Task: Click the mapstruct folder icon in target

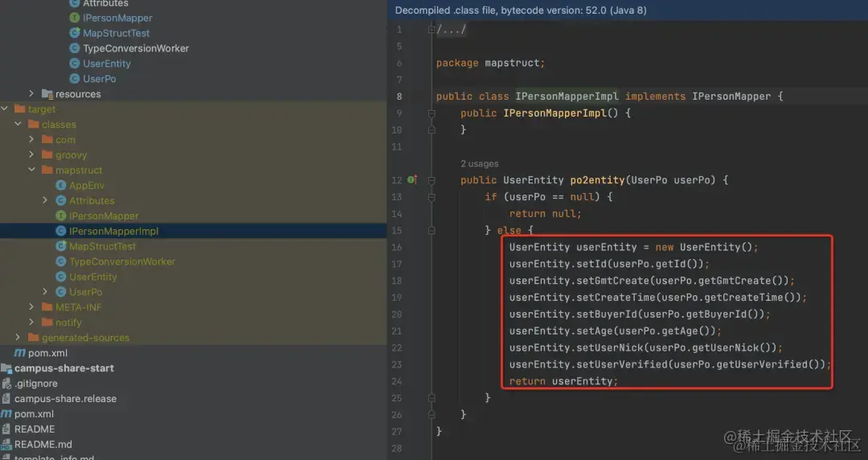Action: [x=47, y=170]
